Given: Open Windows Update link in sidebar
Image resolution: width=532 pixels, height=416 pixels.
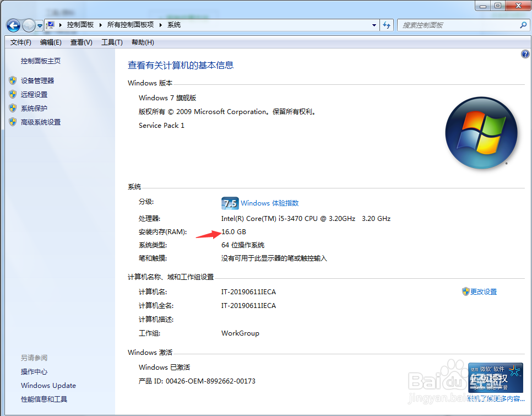Looking at the screenshot, I should click(x=48, y=386).
